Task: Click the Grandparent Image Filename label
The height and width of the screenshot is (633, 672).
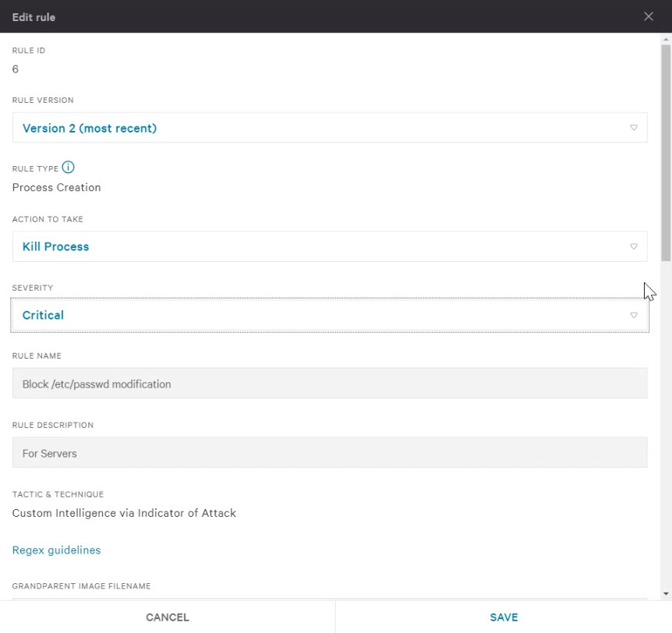Action: coord(81,586)
